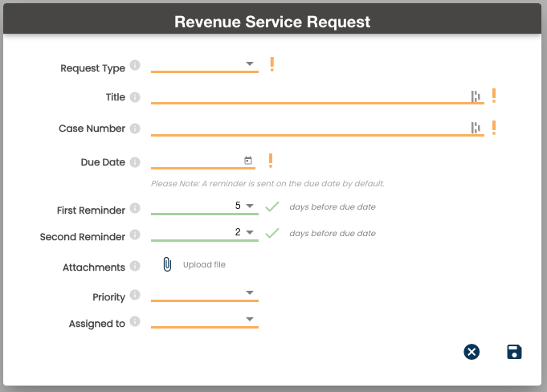The width and height of the screenshot is (547, 392).
Task: Click the info icon beside First Reminder
Action: [135, 208]
